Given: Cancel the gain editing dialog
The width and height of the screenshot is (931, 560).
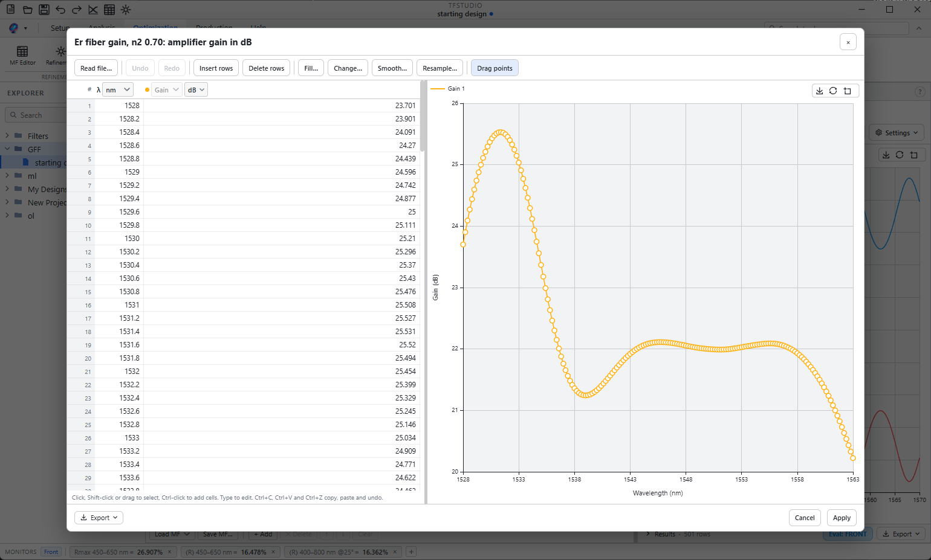Looking at the screenshot, I should [805, 518].
